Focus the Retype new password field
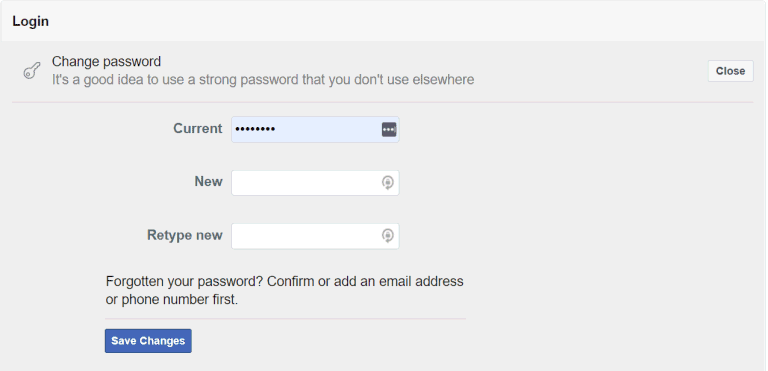This screenshot has width=768, height=371. (315, 236)
